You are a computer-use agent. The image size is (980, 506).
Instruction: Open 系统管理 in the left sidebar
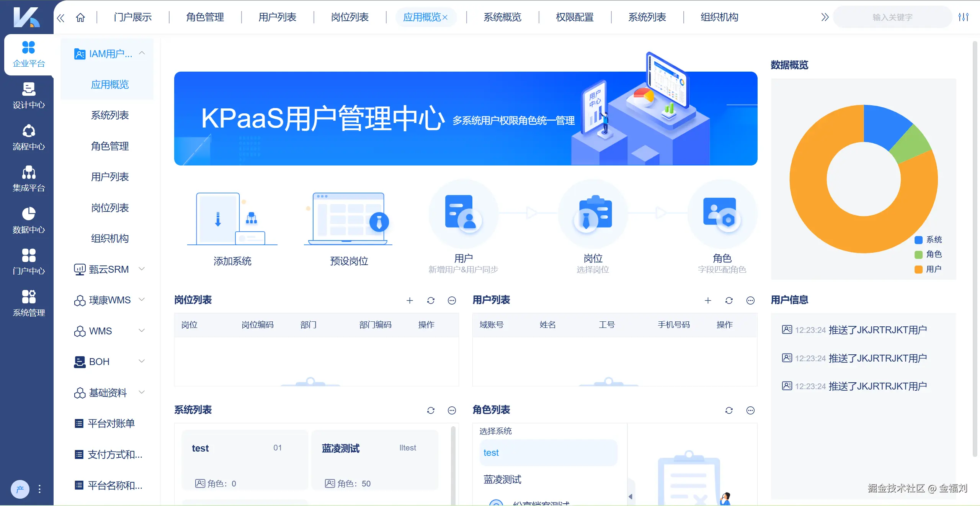coord(28,302)
